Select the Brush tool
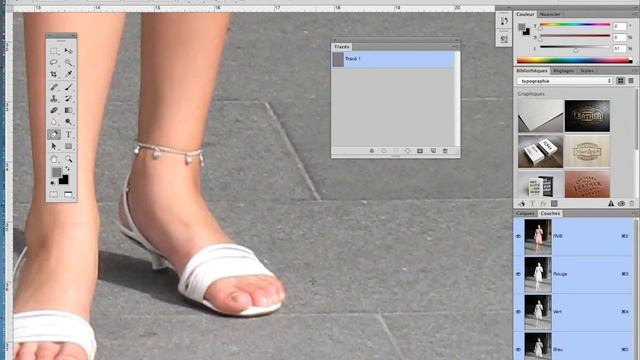Screen dimensions: 640x360 click(69, 87)
